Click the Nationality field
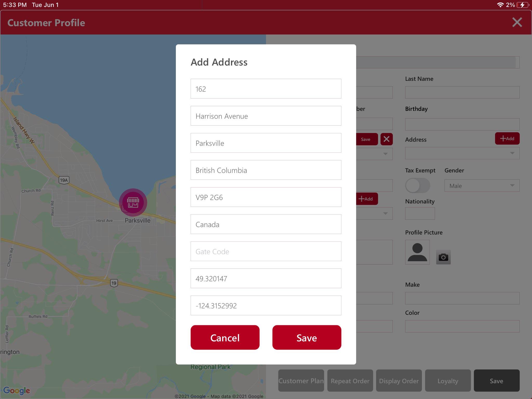 click(x=420, y=214)
